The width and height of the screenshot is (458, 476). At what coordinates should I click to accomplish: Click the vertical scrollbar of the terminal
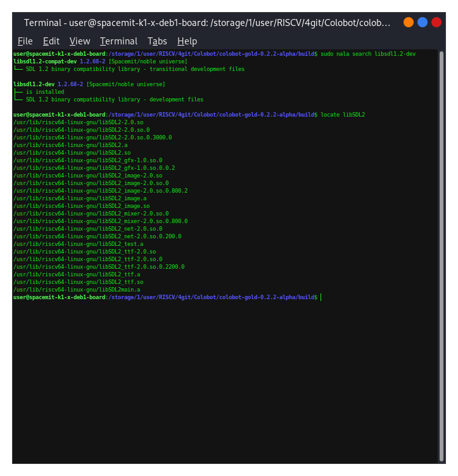(441, 254)
